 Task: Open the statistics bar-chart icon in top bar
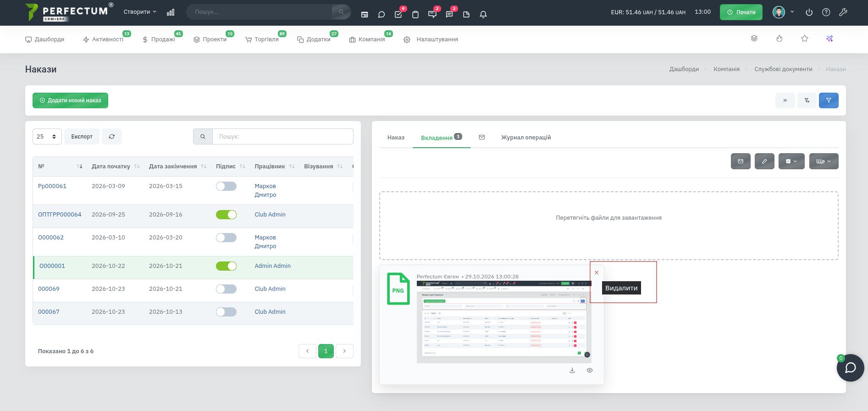tap(171, 12)
